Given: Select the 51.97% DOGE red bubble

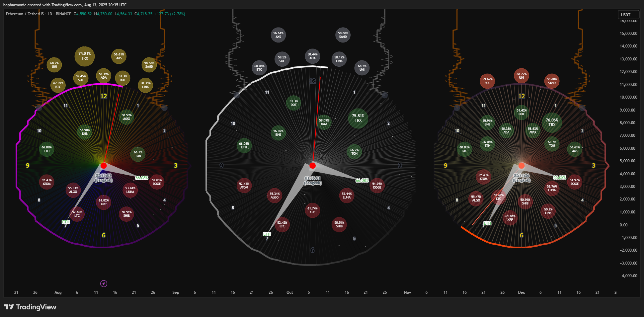Looking at the screenshot, I should (x=575, y=182).
